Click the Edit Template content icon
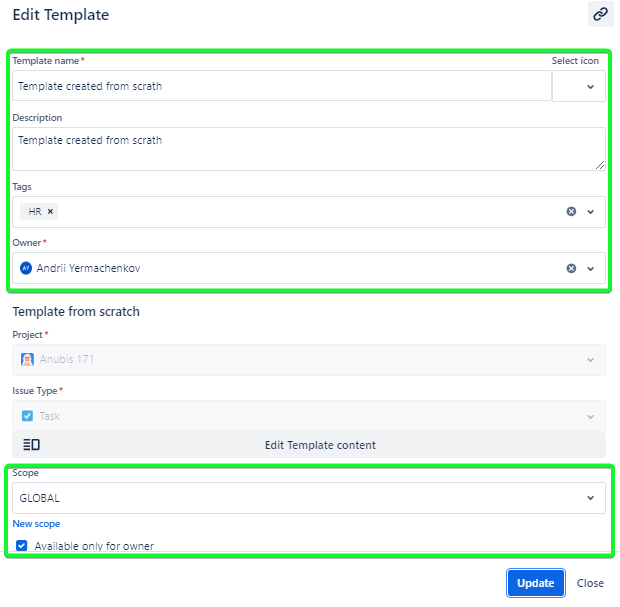This screenshot has height=607, width=620. point(31,445)
